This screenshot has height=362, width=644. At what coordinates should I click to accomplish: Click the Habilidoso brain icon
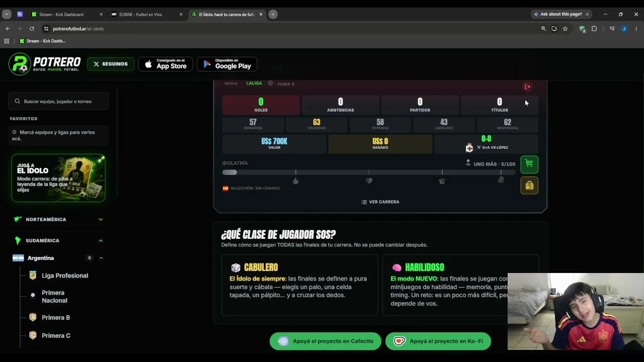pyautogui.click(x=396, y=267)
